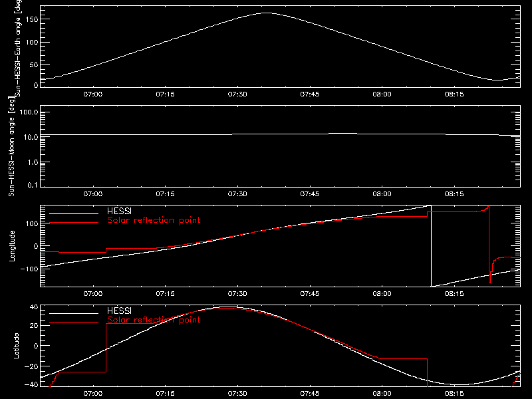Click the -40 tick on Latitude axis
This screenshot has height=399, width=532.
(31, 384)
